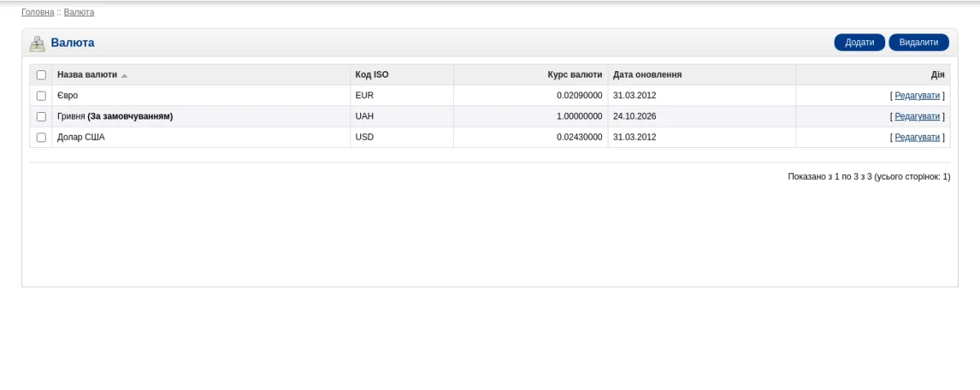The height and width of the screenshot is (390, 980).
Task: Click the Видалити button
Action: click(919, 43)
